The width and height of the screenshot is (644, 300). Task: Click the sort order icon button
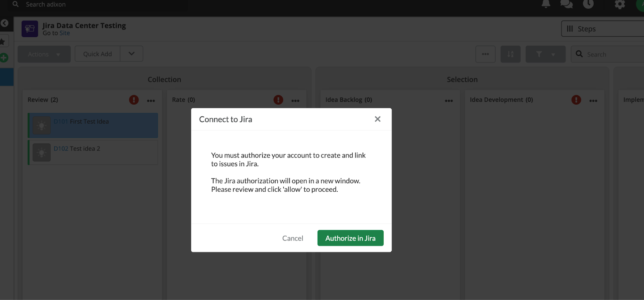click(510, 54)
